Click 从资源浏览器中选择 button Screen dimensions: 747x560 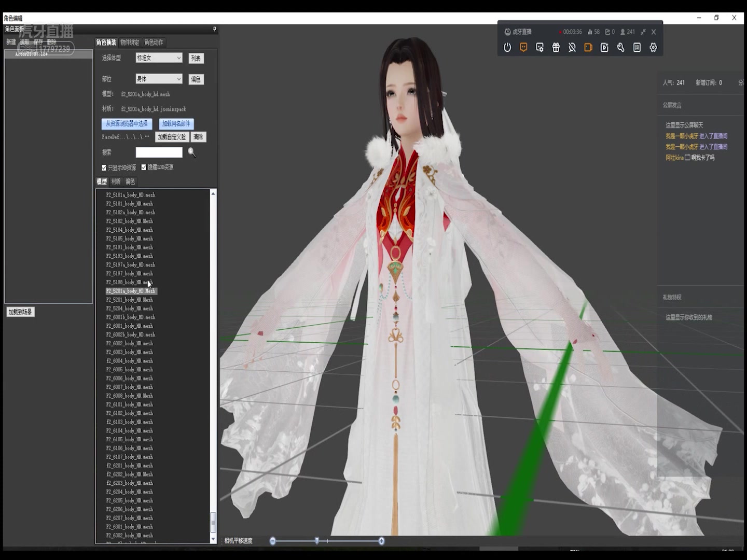pyautogui.click(x=127, y=123)
